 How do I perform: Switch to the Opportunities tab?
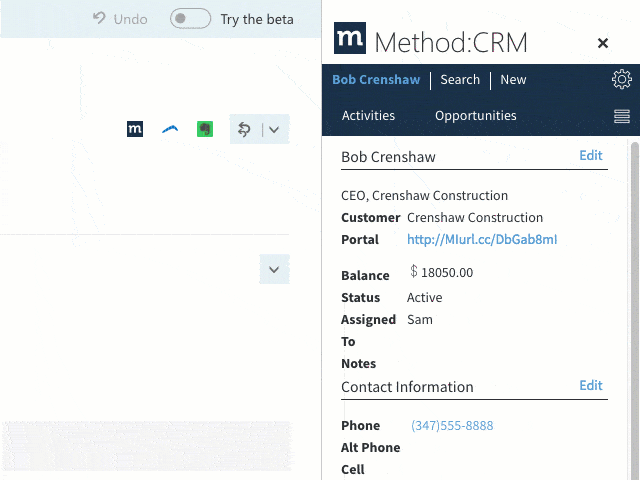(476, 116)
